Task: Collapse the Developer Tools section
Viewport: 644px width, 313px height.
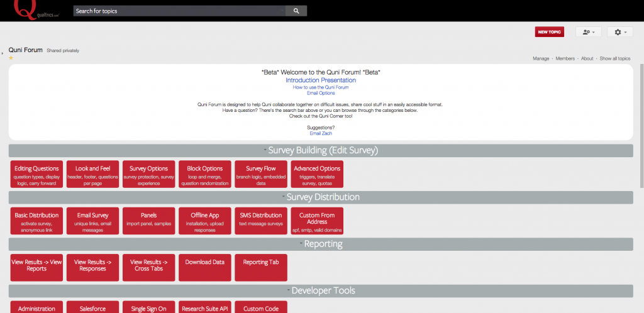Action: [x=288, y=290]
